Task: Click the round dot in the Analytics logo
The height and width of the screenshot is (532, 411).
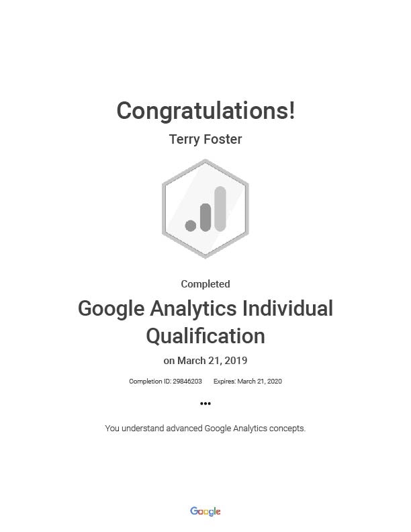Action: [x=191, y=226]
